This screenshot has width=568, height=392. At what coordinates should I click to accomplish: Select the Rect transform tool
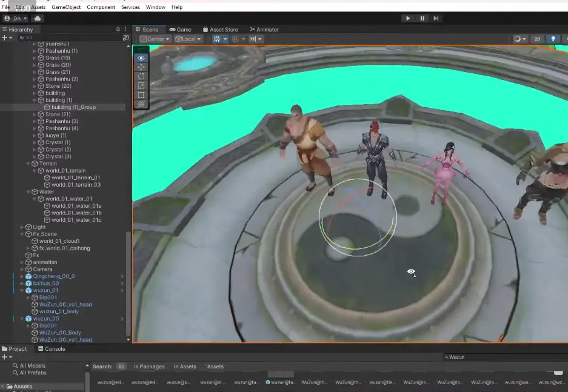pyautogui.click(x=141, y=95)
